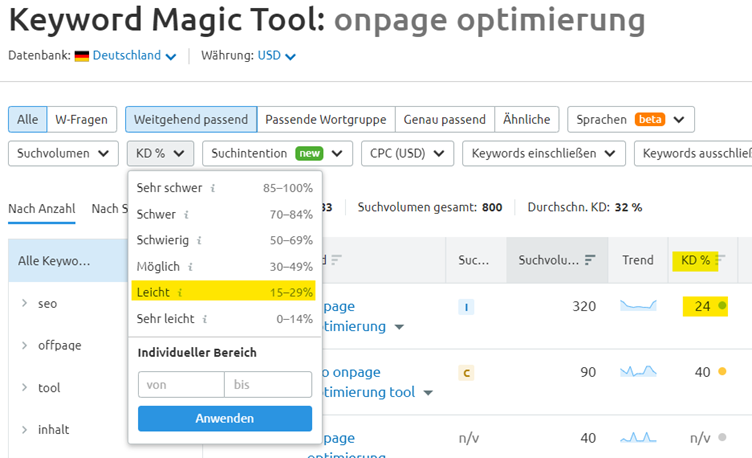
Task: Open the Suchintention filter dropdown
Action: (277, 153)
